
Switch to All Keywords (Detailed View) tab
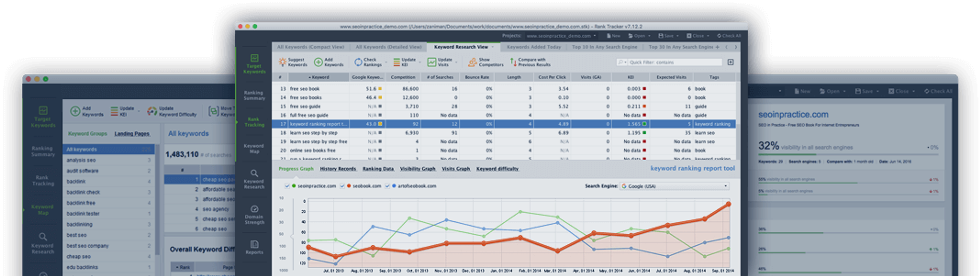(388, 47)
